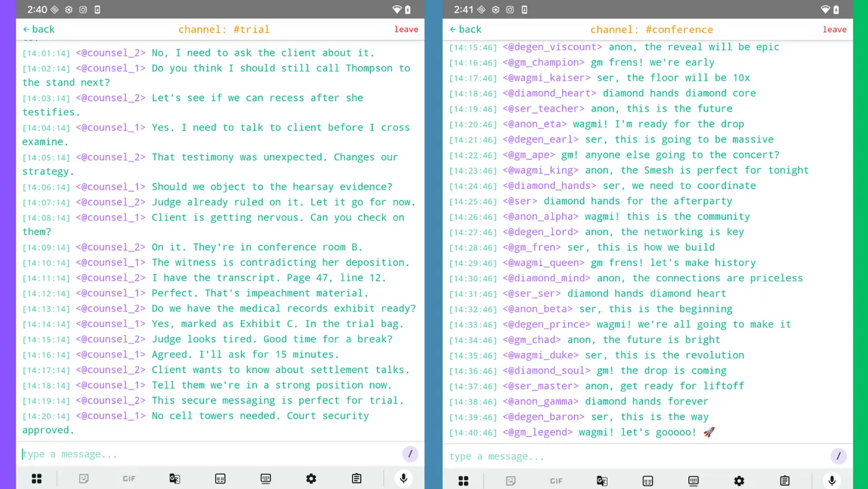Select message "wagmi! let's gooooo!" from @gm_legend
This screenshot has width=868, height=489.
click(x=647, y=432)
